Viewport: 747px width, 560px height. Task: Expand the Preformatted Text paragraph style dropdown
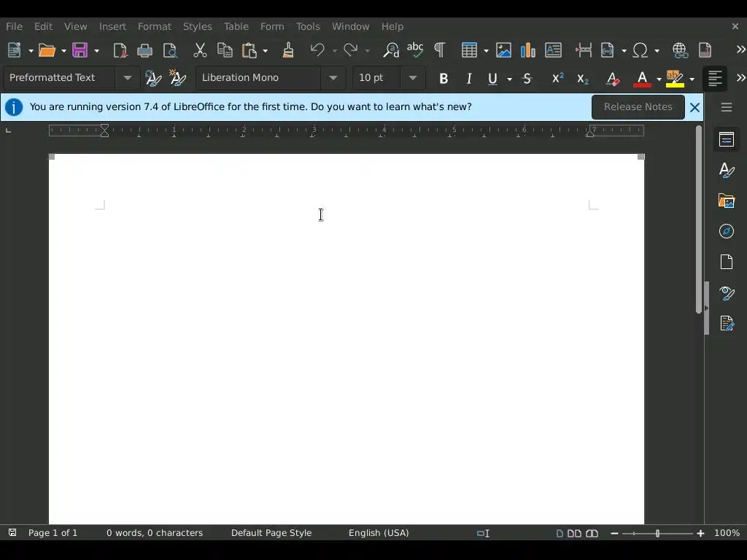point(127,77)
